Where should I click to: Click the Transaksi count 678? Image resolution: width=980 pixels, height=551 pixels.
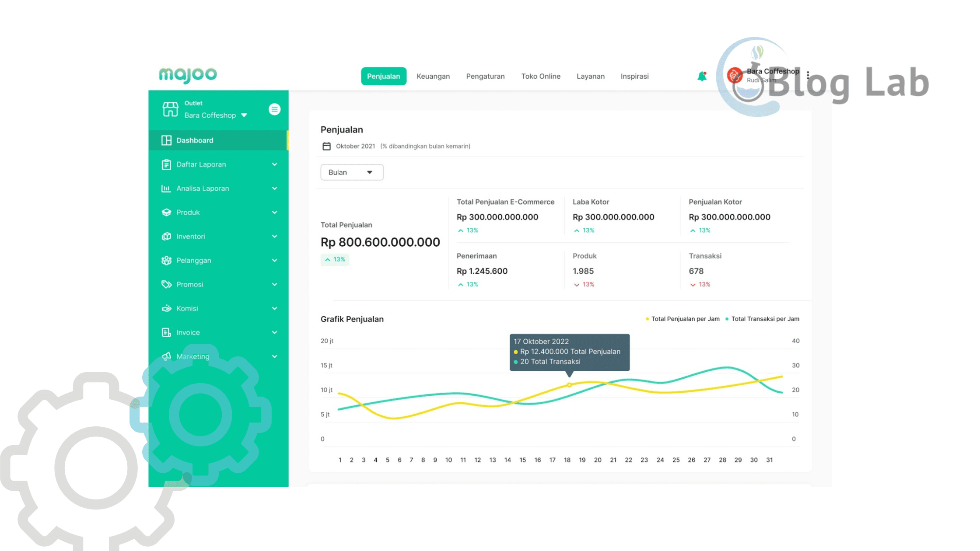tap(696, 271)
